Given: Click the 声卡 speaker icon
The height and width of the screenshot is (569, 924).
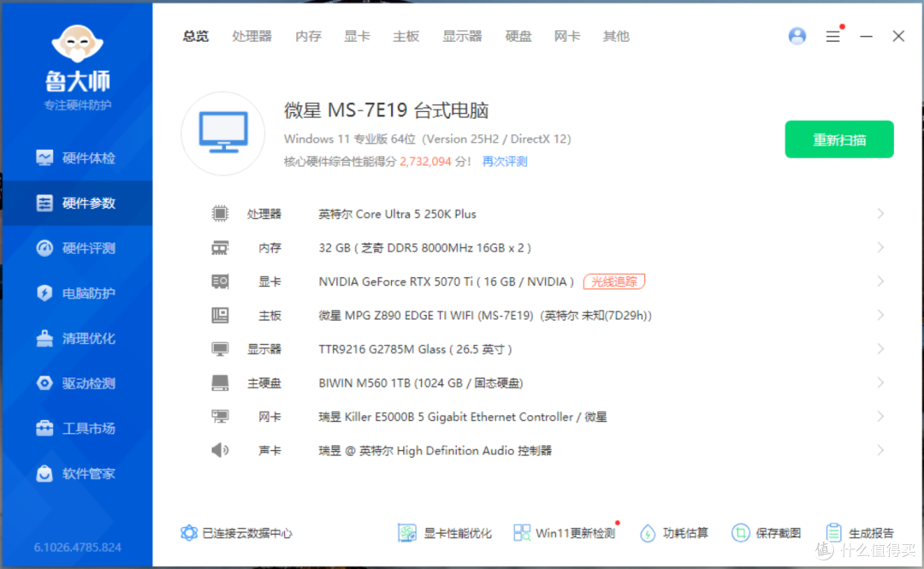Looking at the screenshot, I should click(220, 450).
